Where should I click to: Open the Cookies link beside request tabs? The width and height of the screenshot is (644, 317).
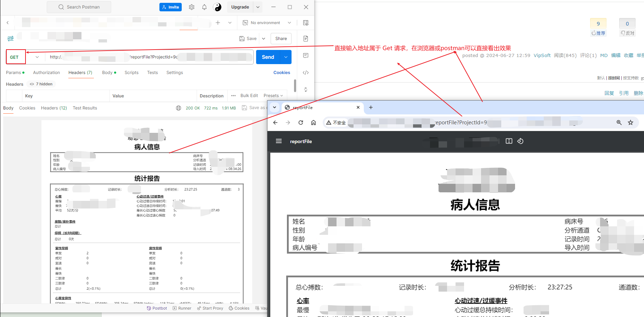pyautogui.click(x=282, y=73)
